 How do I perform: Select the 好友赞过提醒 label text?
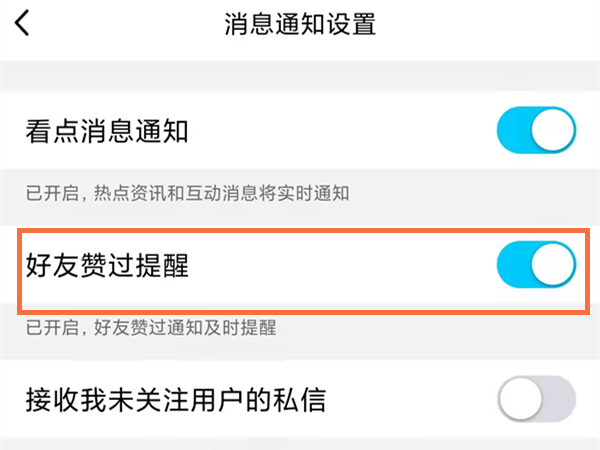click(107, 266)
